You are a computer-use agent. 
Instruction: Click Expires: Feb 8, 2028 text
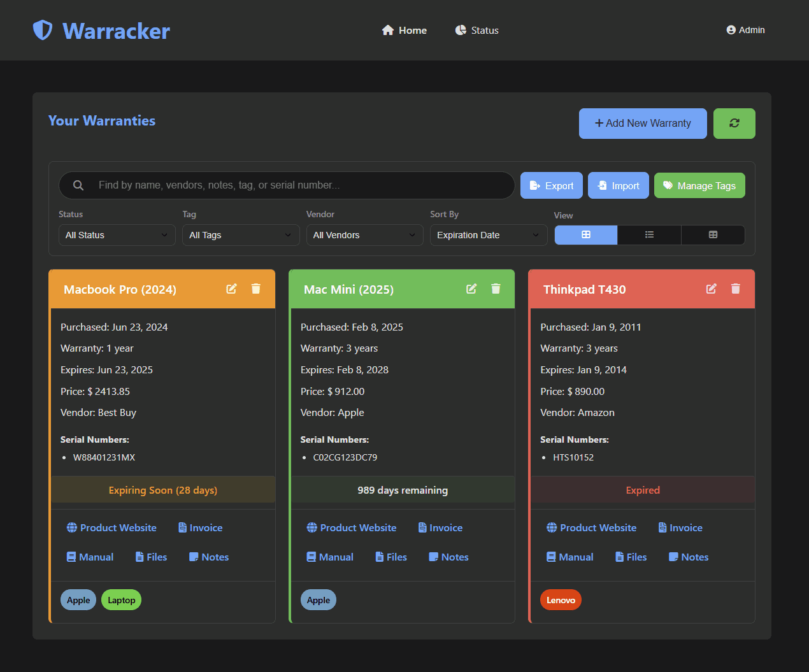(x=345, y=369)
